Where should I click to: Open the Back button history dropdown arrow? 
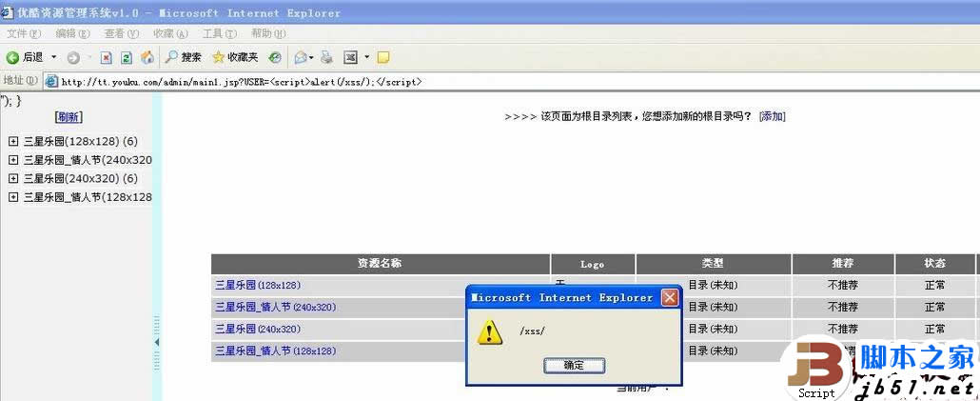(53, 57)
